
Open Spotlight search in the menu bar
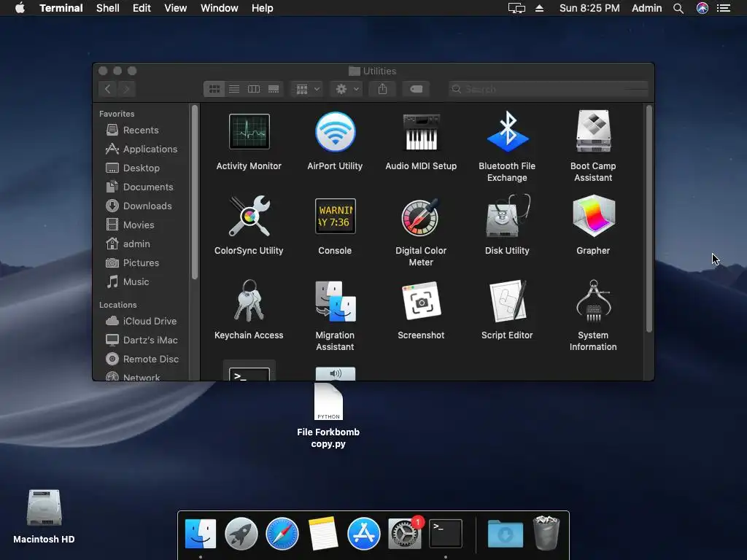click(x=678, y=8)
